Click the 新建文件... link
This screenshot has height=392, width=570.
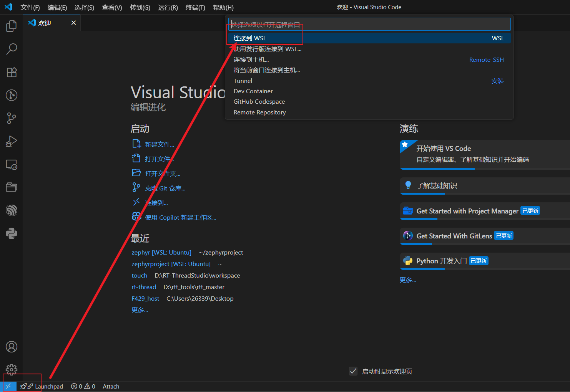tap(160, 144)
